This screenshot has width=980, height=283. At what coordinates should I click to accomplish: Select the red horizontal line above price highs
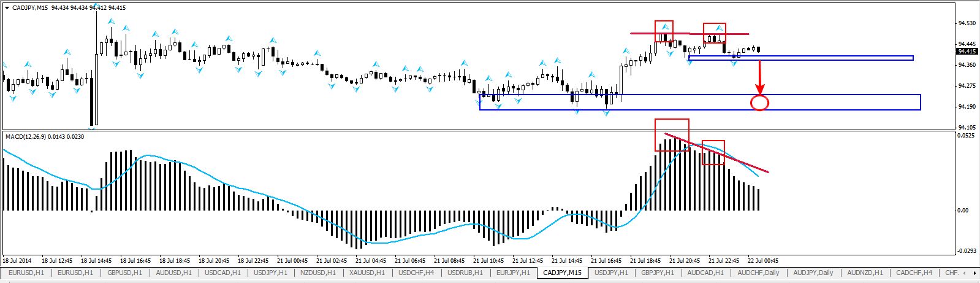click(689, 33)
